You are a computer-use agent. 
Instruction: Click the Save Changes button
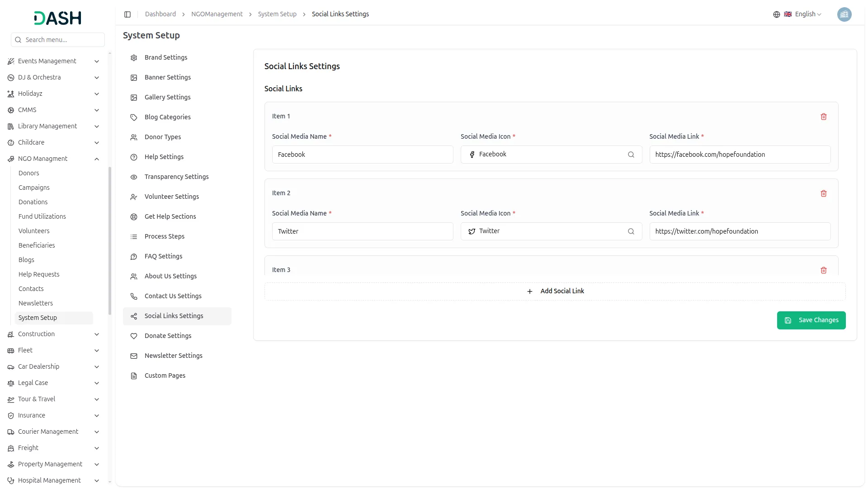point(811,320)
